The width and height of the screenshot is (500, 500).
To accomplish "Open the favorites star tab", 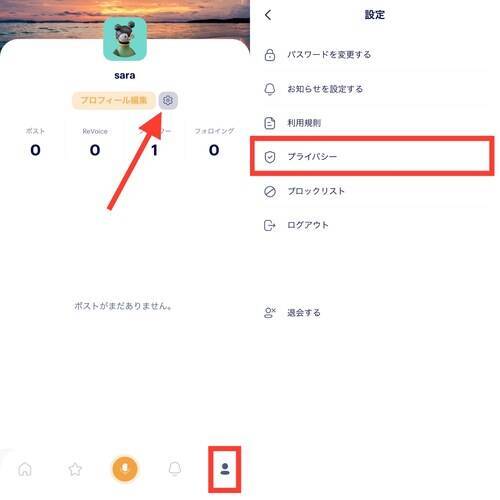I will (75, 469).
